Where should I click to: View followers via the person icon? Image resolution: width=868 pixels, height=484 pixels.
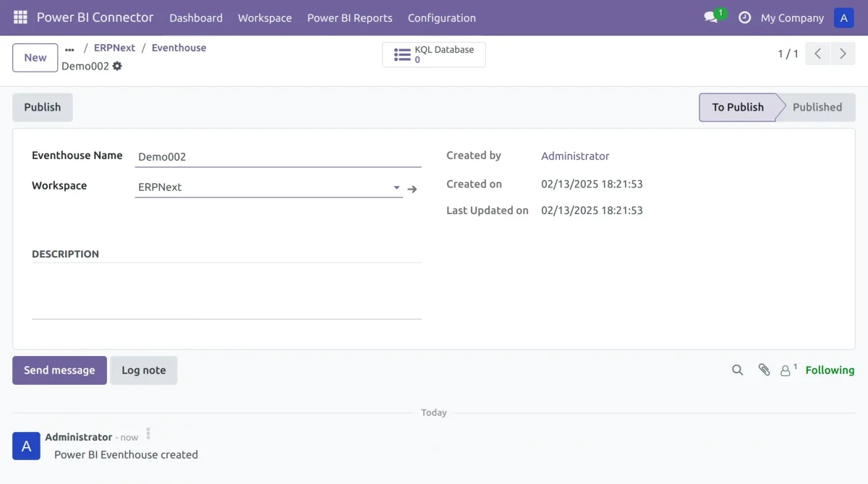(786, 370)
